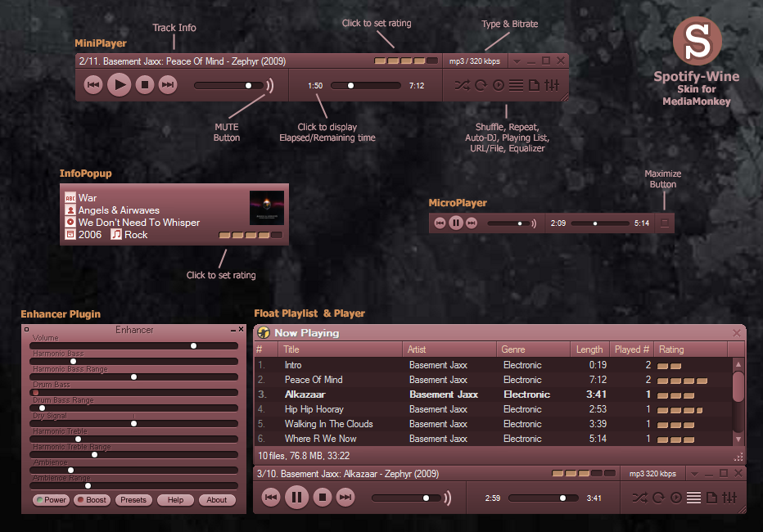Viewport: 763px width, 532px height.
Task: Click MiniPlayer track info title text
Action: [183, 61]
